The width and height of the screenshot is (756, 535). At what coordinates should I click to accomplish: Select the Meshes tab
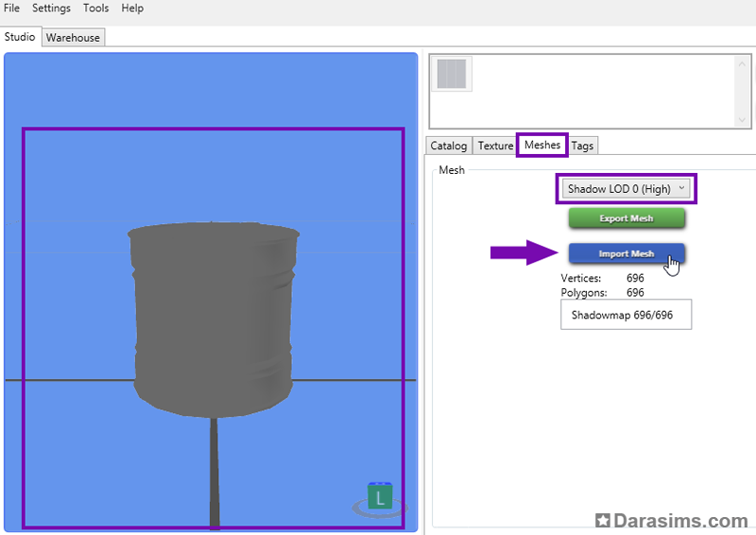[x=542, y=145]
